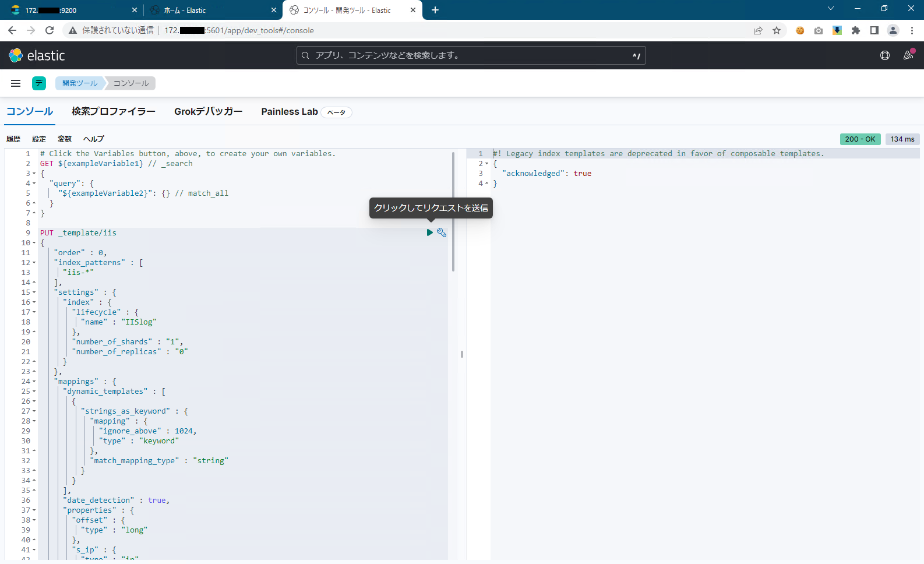
Task: Go back in browser history
Action: tap(12, 30)
